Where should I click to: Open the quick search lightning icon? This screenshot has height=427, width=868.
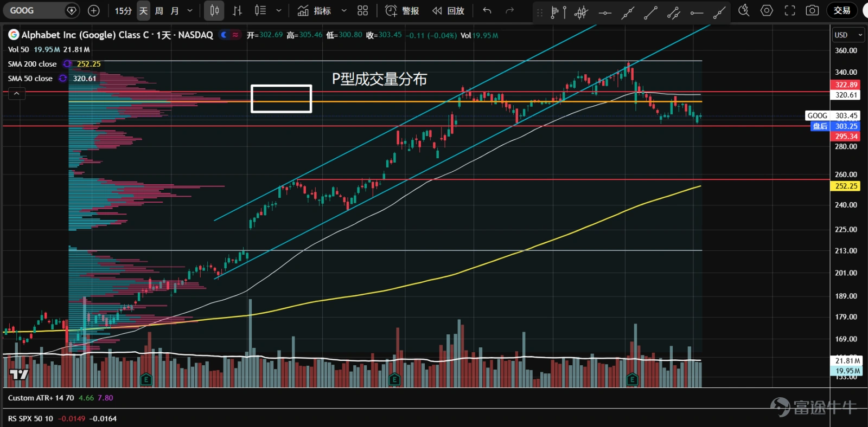click(744, 10)
